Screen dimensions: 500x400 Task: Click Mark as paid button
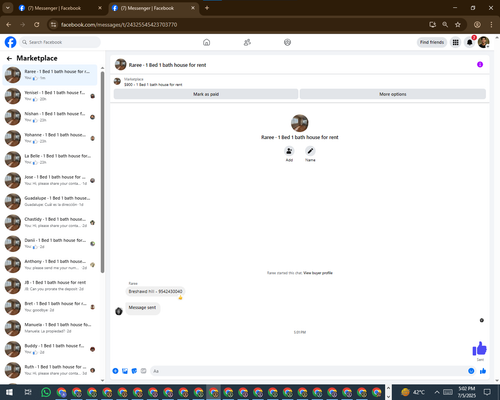tap(206, 94)
